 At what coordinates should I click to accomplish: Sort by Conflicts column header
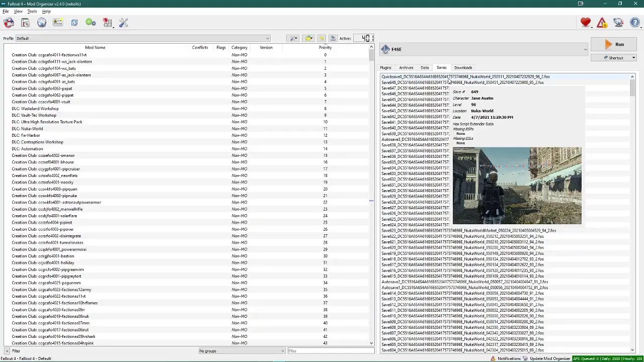coord(200,47)
